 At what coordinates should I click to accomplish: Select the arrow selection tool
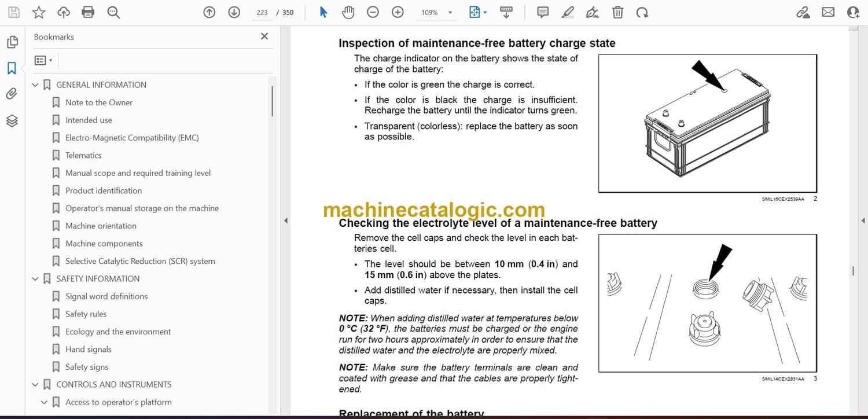point(323,12)
